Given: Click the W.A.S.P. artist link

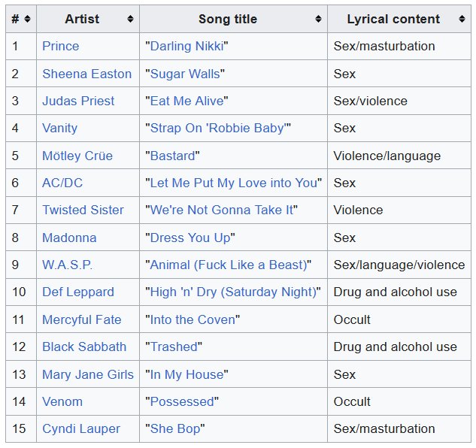Looking at the screenshot, I should pos(68,265).
